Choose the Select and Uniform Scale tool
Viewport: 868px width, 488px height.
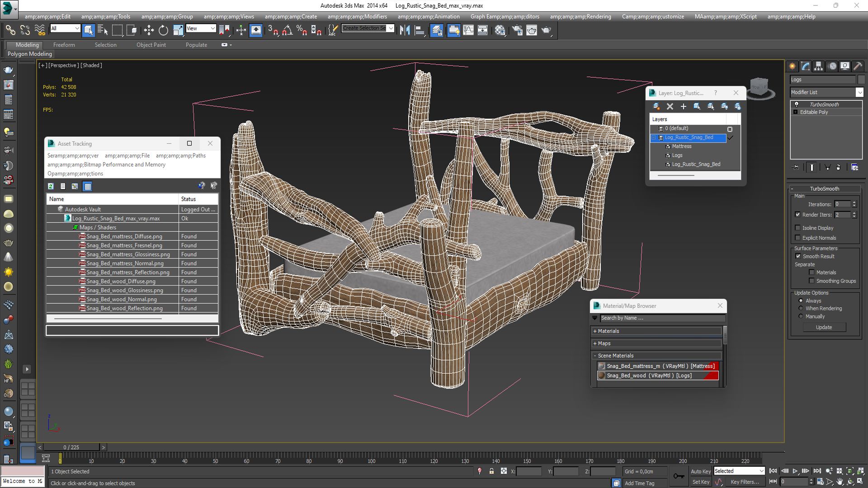178,30
